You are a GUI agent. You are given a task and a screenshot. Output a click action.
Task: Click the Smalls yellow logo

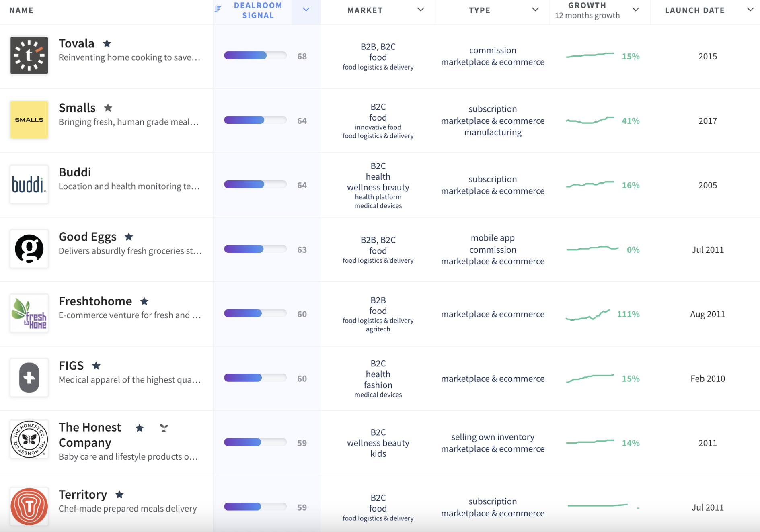29,120
